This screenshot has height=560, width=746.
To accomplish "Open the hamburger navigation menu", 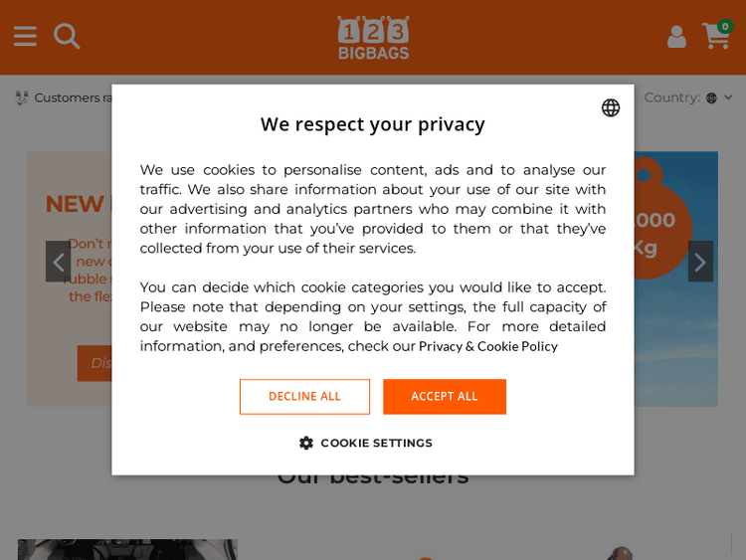I will tap(25, 37).
